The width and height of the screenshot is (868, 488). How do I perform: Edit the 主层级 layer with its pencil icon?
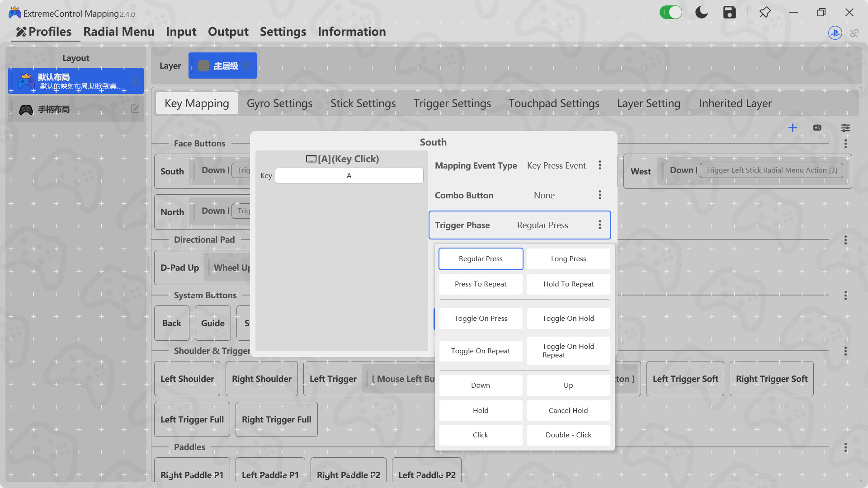pyautogui.click(x=248, y=65)
